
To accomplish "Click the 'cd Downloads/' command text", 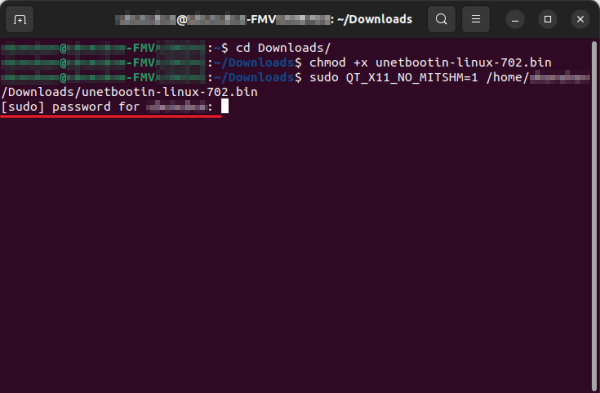I will 283,48.
